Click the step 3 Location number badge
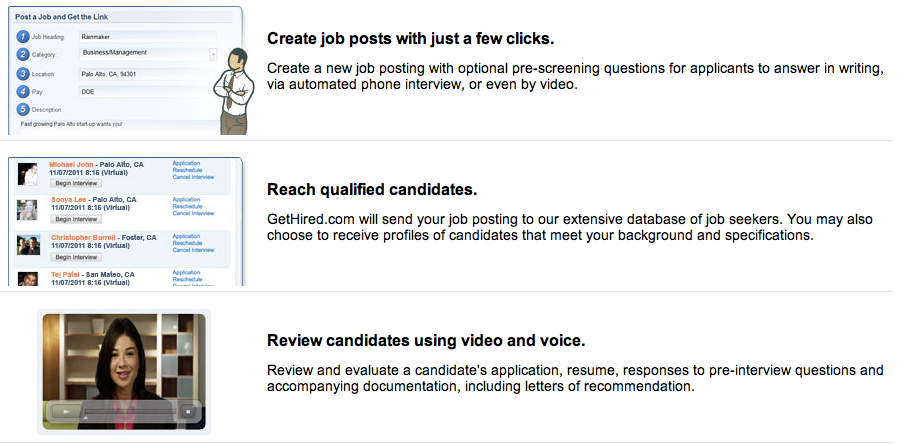 pyautogui.click(x=23, y=73)
